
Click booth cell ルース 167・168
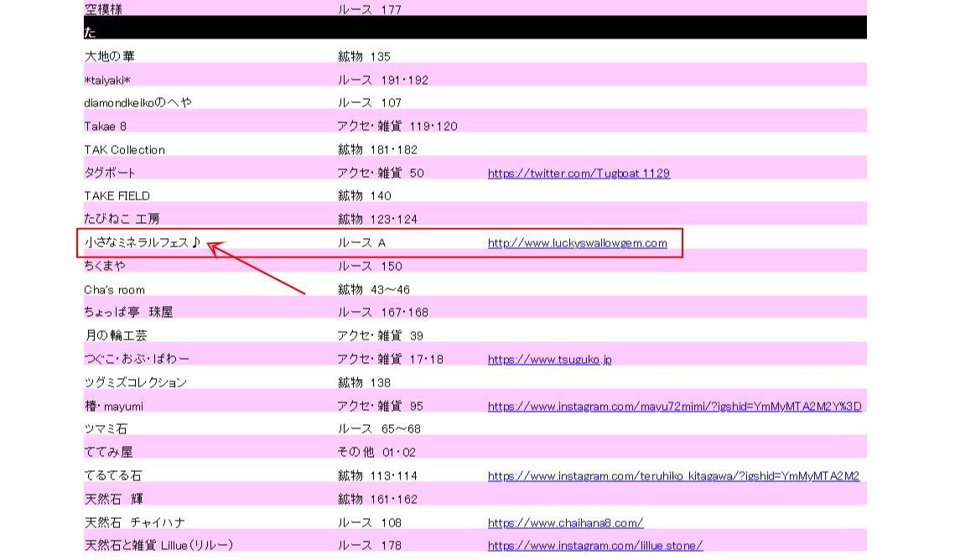point(383,312)
